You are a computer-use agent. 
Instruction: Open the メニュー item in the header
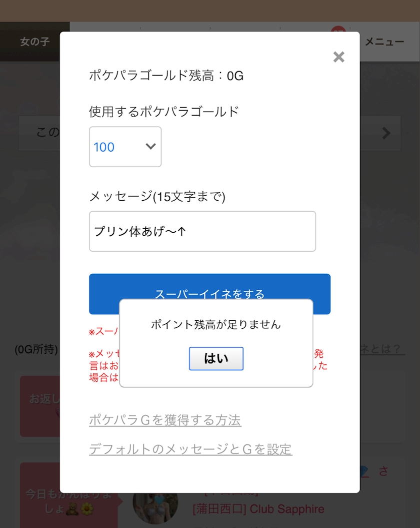pyautogui.click(x=384, y=42)
